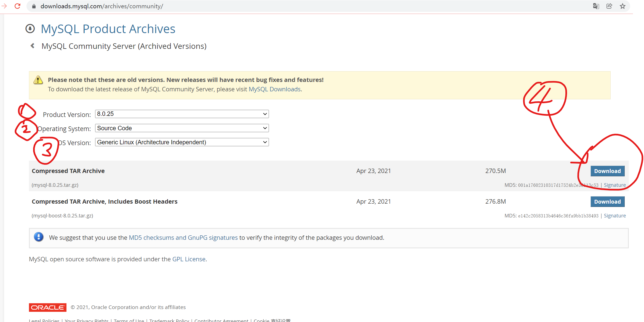
Task: Open Signature link for mysql-boost archive
Action: tap(615, 216)
